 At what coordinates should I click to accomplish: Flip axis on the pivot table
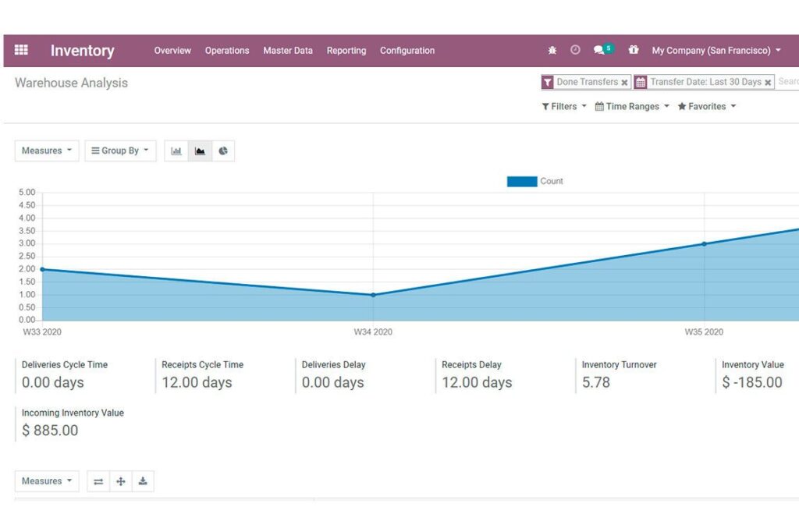pyautogui.click(x=98, y=481)
